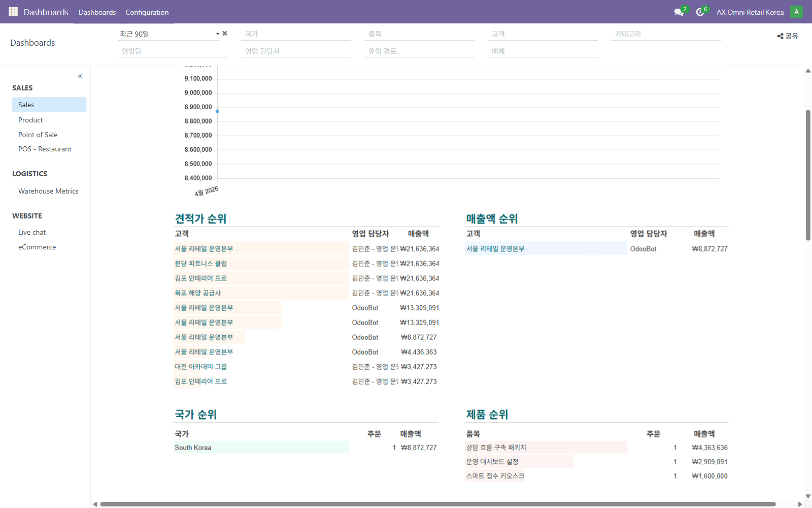
Task: Open the AX Omni Retail Korea company switcher
Action: [750, 12]
